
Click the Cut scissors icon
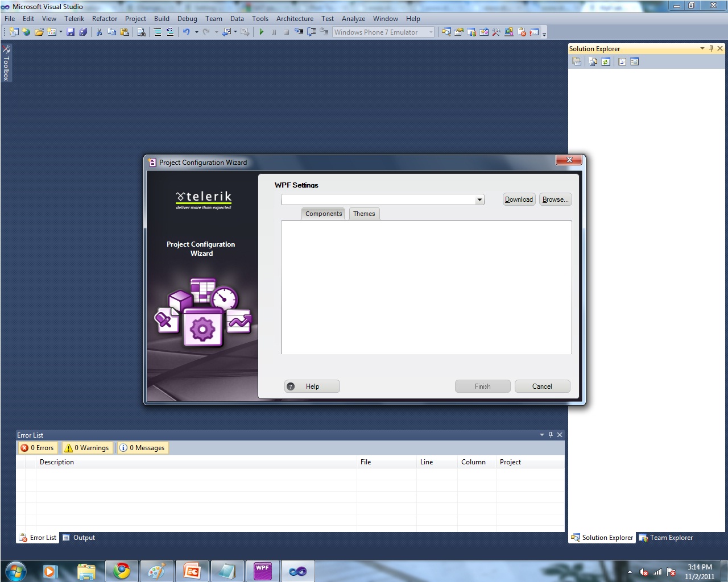coord(99,32)
